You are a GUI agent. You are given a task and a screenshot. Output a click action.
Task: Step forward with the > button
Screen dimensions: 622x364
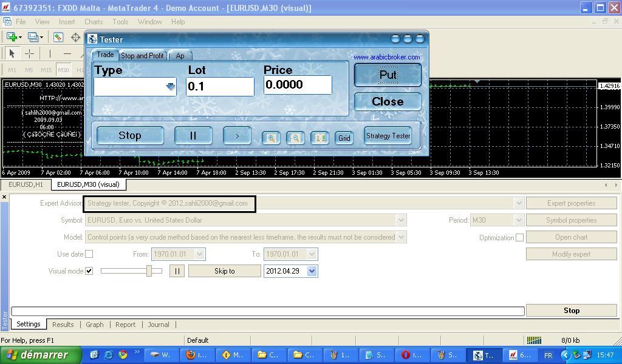(237, 135)
